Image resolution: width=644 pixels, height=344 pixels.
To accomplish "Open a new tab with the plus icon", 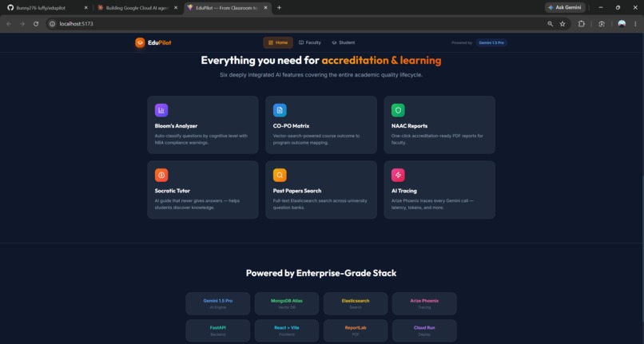I will point(279,7).
